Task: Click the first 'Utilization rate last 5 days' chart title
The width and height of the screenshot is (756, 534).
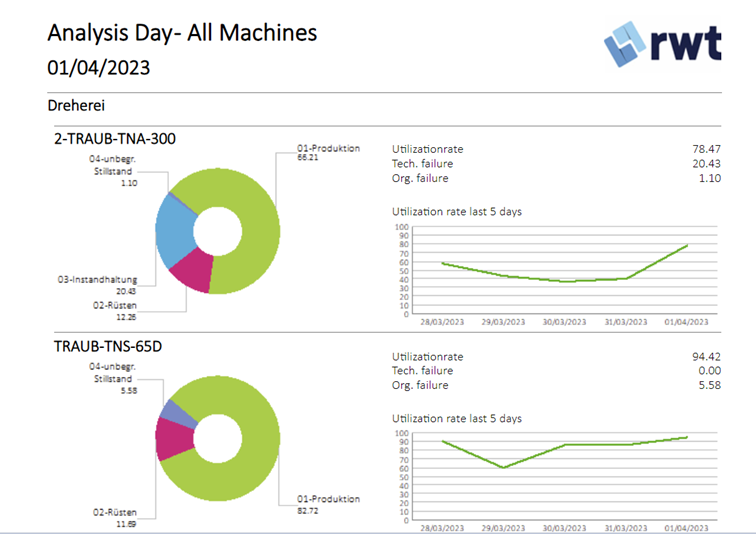Action: coord(457,212)
